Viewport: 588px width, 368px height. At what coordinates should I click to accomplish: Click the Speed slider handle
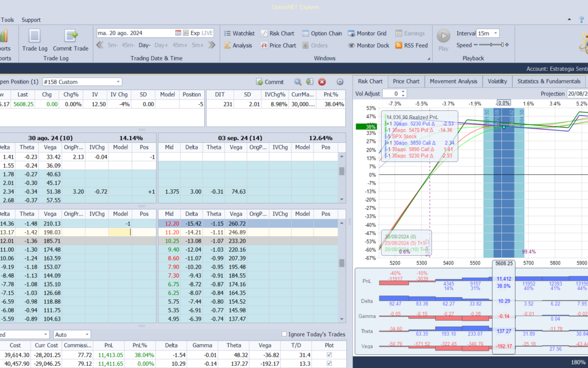coord(502,45)
